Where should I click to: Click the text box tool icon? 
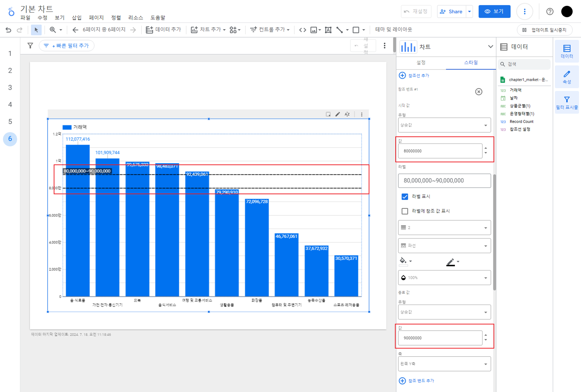(328, 30)
